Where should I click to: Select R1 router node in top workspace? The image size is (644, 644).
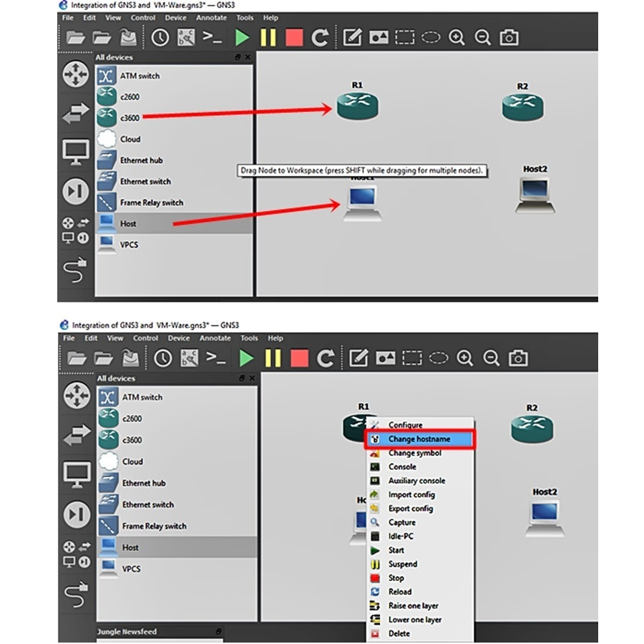click(x=357, y=106)
